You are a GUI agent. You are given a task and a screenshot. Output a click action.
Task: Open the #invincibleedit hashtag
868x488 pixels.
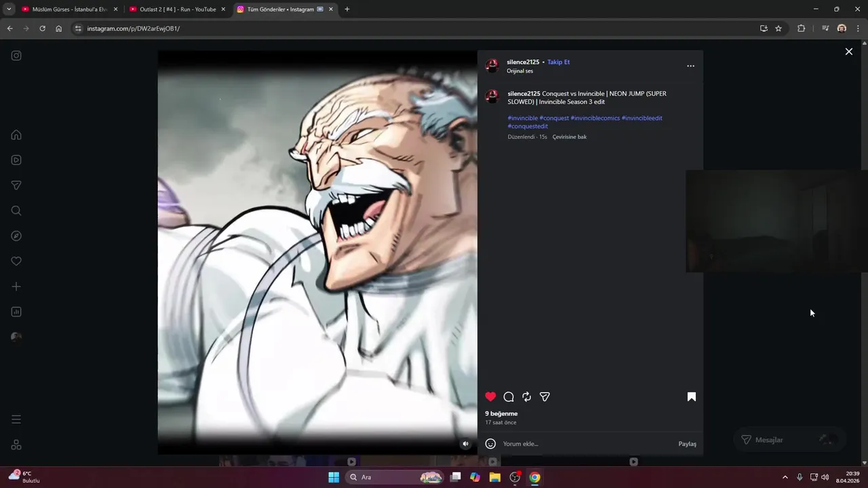[x=642, y=118]
